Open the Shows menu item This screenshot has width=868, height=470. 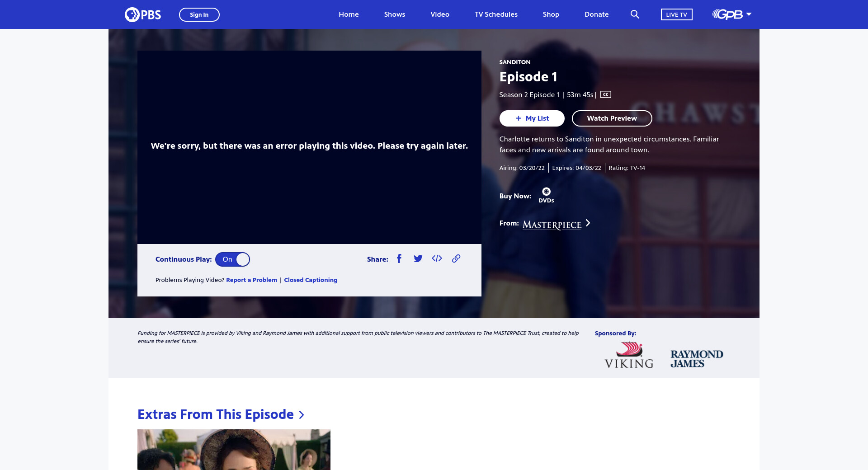click(x=394, y=14)
